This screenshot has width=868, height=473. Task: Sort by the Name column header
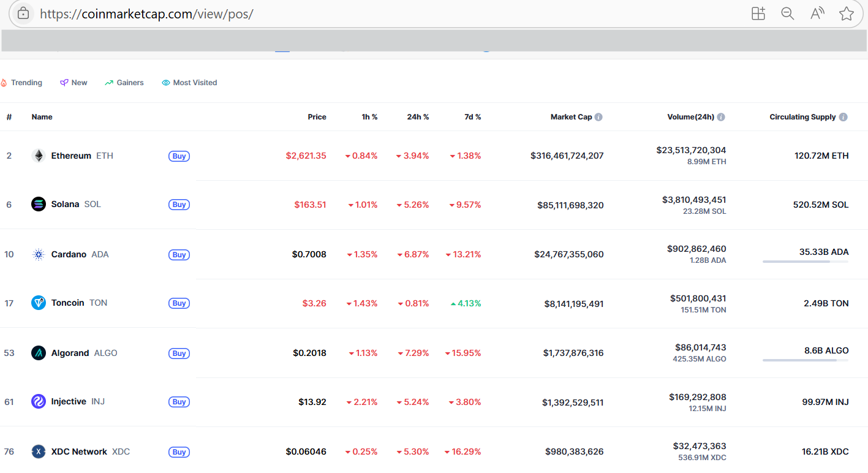(x=42, y=117)
